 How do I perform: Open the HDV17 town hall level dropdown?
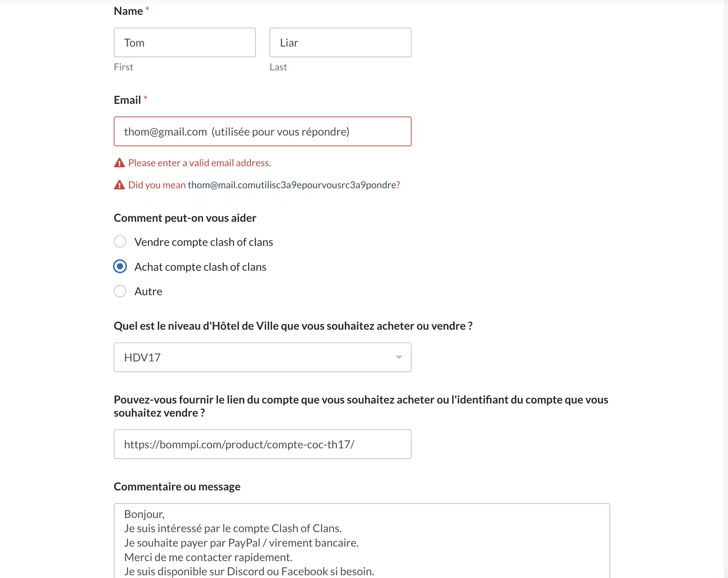coord(263,357)
